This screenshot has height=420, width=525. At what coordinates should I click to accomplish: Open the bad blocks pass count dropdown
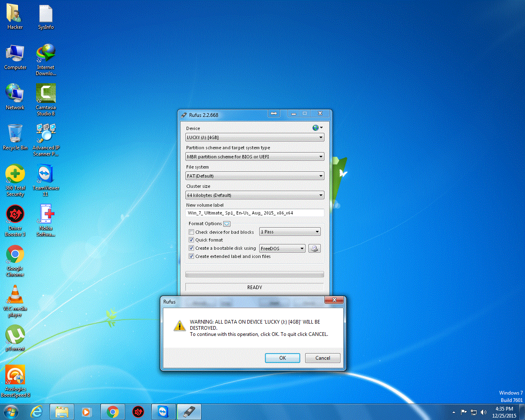pyautogui.click(x=290, y=232)
